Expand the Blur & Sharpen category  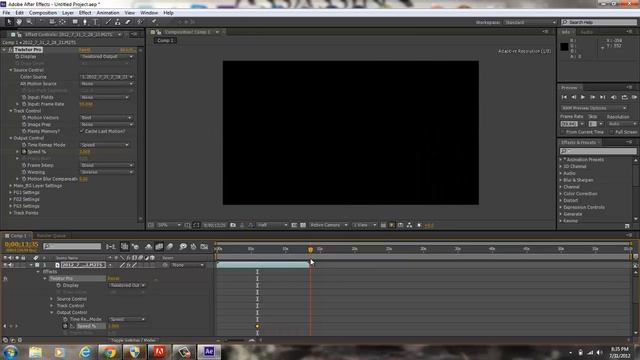(x=561, y=180)
